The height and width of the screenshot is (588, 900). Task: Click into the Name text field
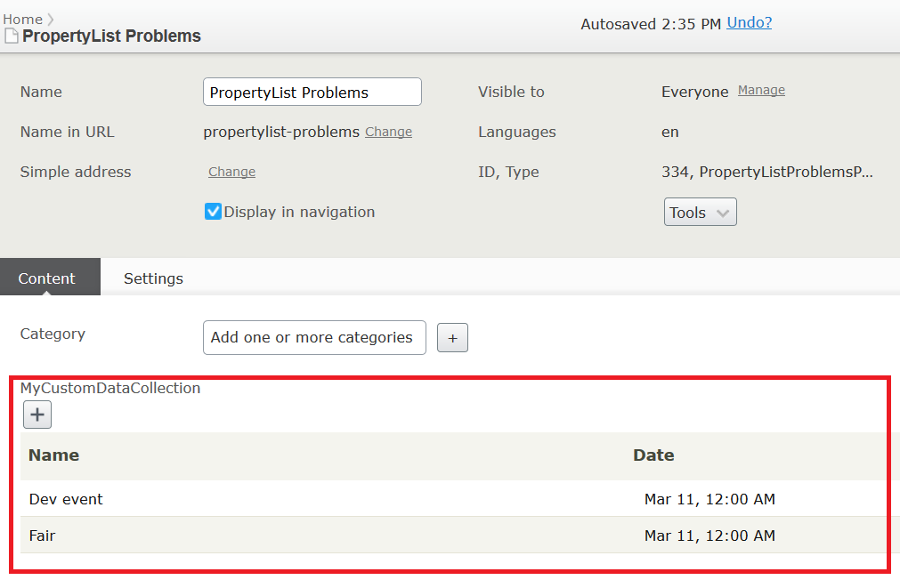[312, 93]
